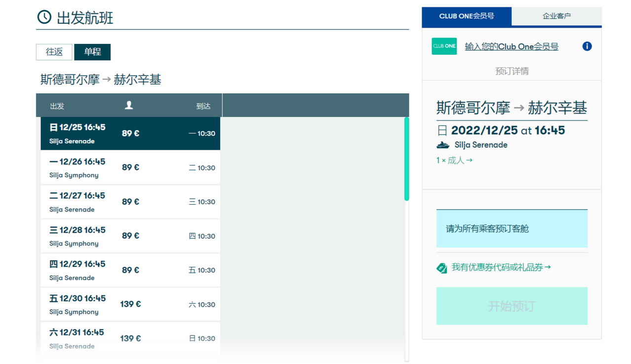This screenshot has width=631, height=364.
Task: Click the 出发 column header
Action: point(57,106)
